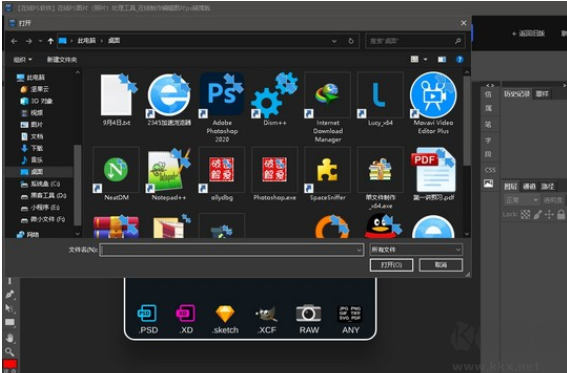Screen dimensions: 567x373
Task: Click the red foreground color swatch
Action: pos(10,364)
